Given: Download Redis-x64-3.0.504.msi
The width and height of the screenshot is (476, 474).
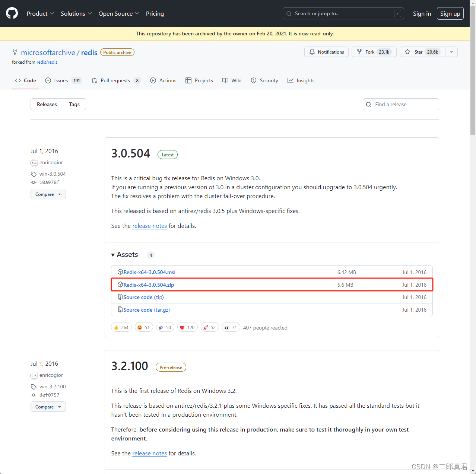Looking at the screenshot, I should [149, 272].
